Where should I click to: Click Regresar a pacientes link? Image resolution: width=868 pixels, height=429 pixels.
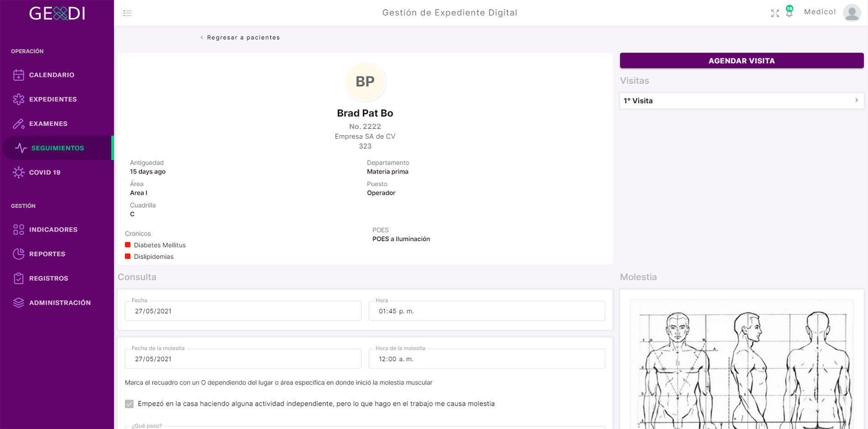coord(240,37)
